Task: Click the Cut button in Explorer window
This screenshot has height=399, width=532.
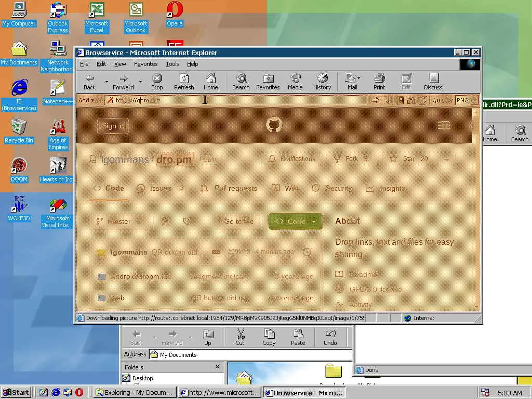Action: pos(240,337)
